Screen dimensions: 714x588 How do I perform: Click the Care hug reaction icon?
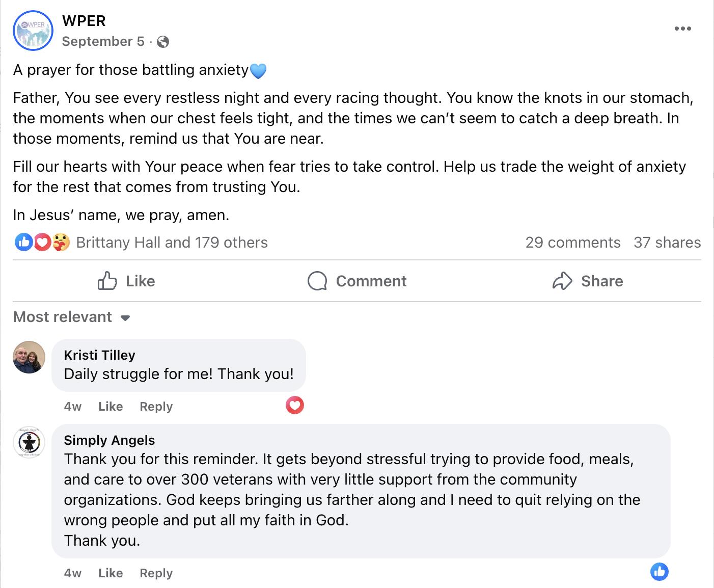click(61, 243)
